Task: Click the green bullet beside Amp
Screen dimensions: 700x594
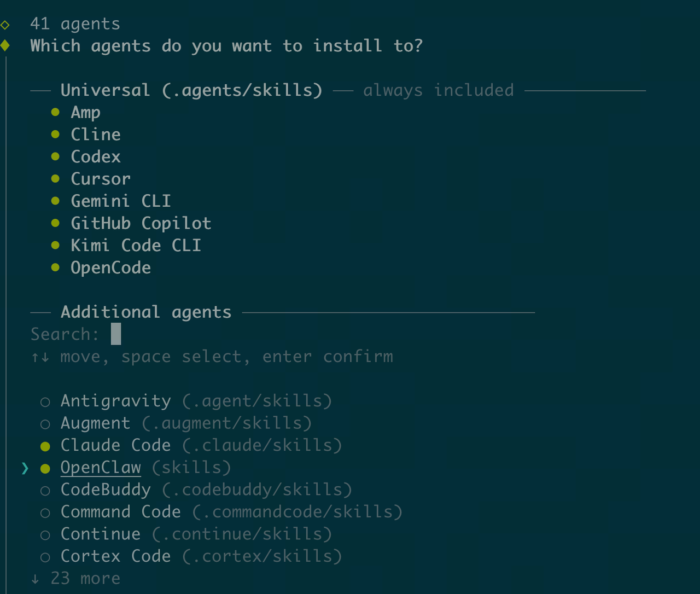Action: click(x=55, y=112)
